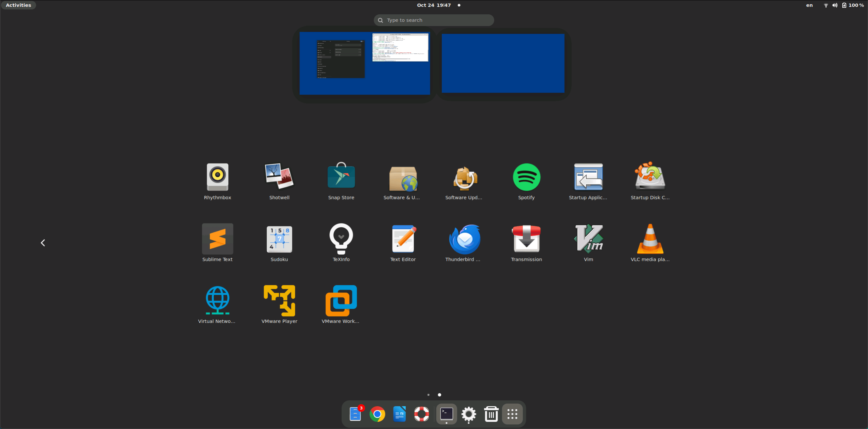This screenshot has width=868, height=429.
Task: Go to previous app grid page
Action: coord(43,243)
